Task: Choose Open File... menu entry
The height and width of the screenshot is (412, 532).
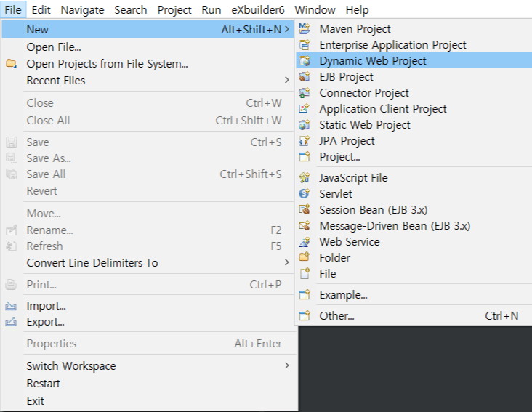Action: (148, 47)
